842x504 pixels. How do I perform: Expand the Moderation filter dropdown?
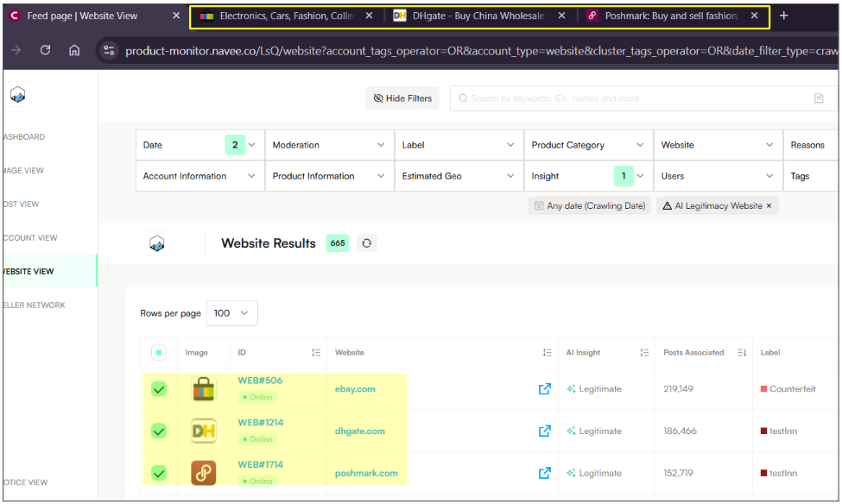click(330, 145)
